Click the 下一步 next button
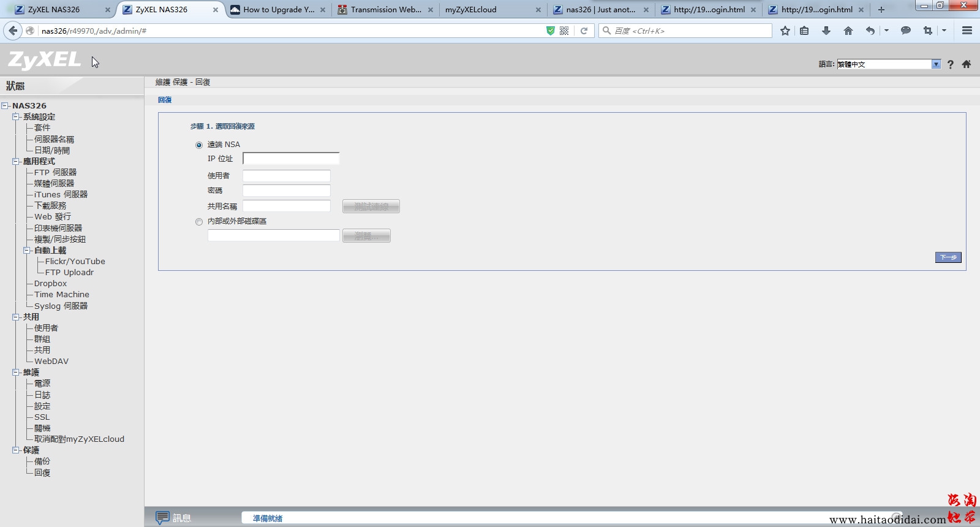The width and height of the screenshot is (980, 527). pos(948,257)
